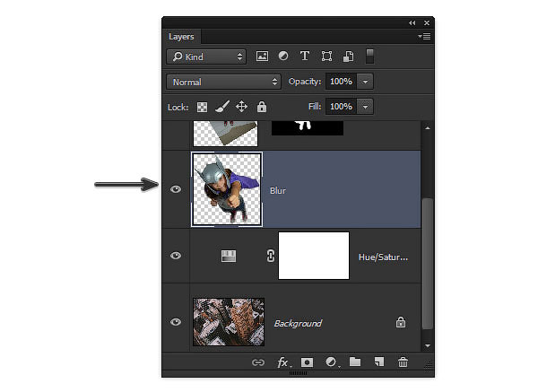538x392 pixels.
Task: Click the black layer mask thumbnail
Action: [308, 128]
